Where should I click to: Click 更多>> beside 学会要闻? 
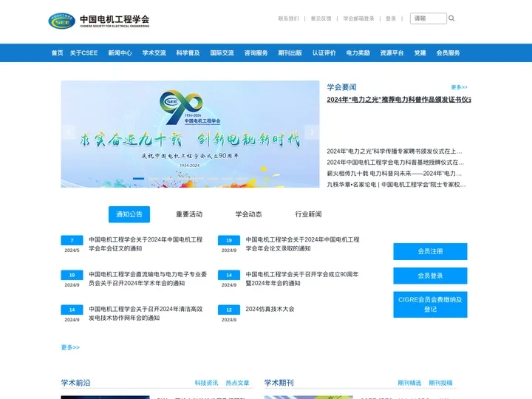click(459, 87)
